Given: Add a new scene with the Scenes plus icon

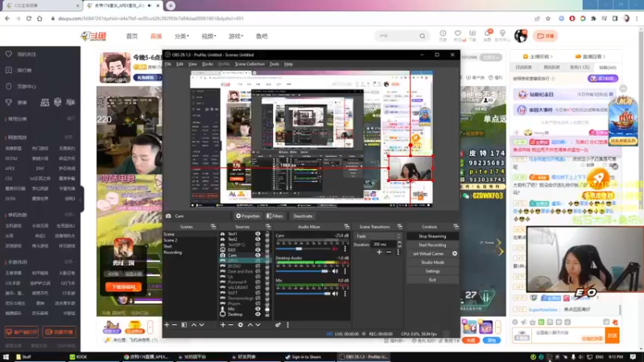Looking at the screenshot, I should coord(167,325).
